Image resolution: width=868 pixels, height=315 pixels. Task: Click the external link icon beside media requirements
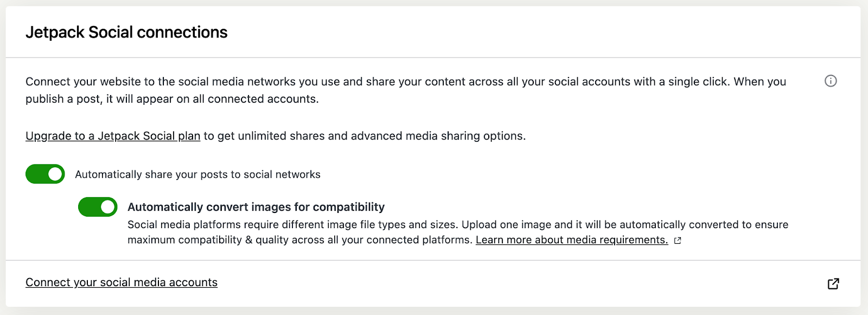678,240
